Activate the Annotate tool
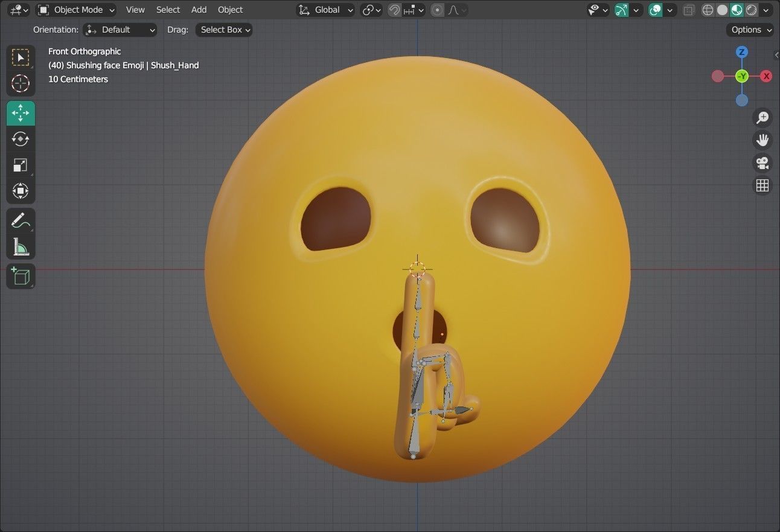This screenshot has width=780, height=532. click(21, 220)
